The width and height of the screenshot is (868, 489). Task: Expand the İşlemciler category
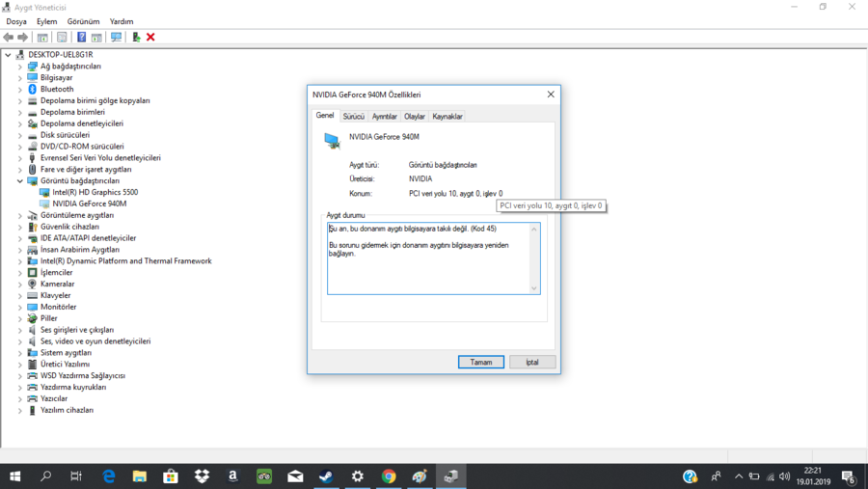[20, 273]
